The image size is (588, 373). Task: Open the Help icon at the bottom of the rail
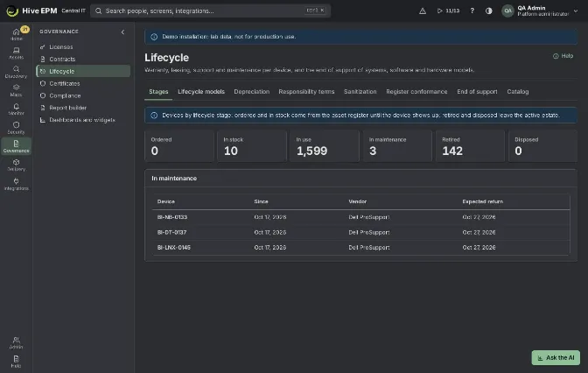click(x=16, y=362)
